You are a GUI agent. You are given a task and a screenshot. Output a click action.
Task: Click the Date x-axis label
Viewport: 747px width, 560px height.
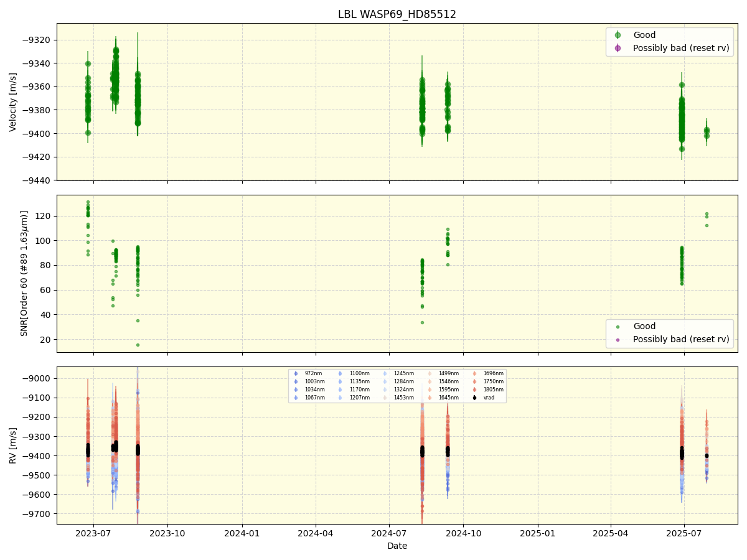pos(397,546)
